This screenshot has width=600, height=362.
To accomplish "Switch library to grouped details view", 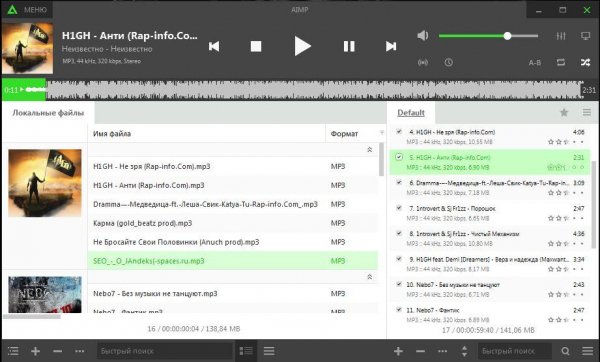I will 246,351.
